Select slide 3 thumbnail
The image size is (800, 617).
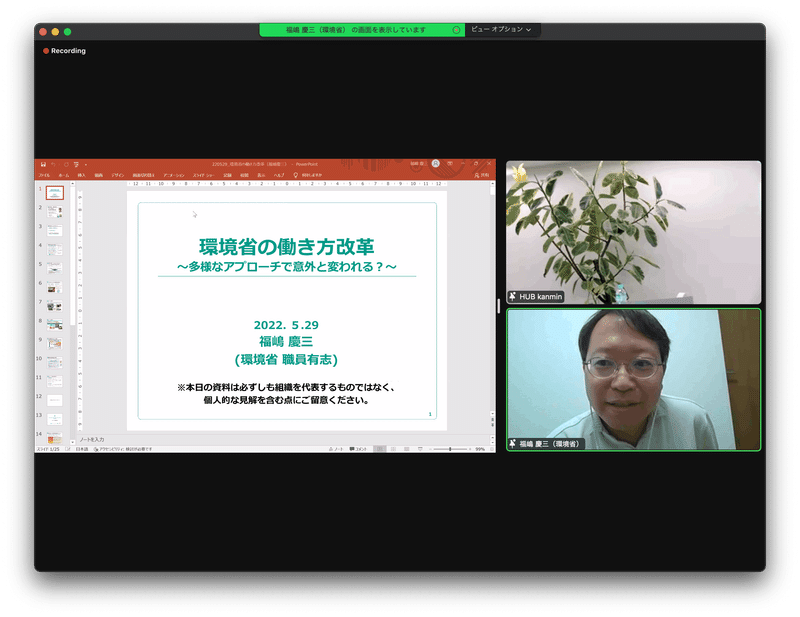[x=55, y=230]
